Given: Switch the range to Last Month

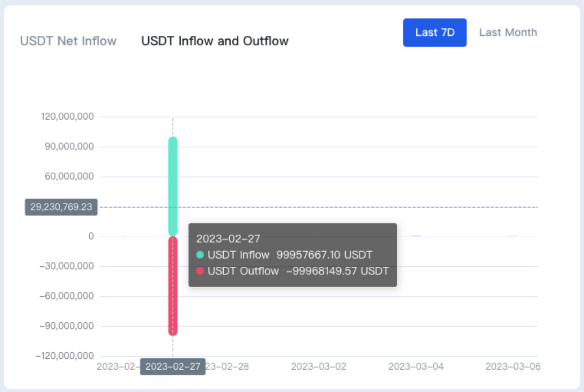Looking at the screenshot, I should [x=508, y=33].
